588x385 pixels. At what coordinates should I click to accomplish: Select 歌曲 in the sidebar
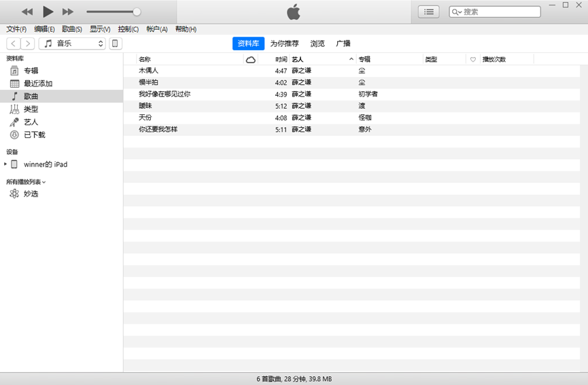coord(61,96)
